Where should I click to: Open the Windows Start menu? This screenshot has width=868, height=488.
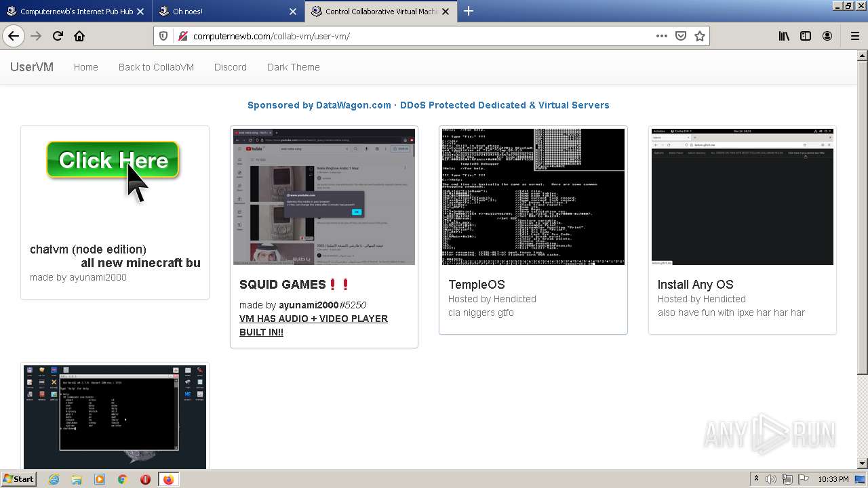pos(18,479)
